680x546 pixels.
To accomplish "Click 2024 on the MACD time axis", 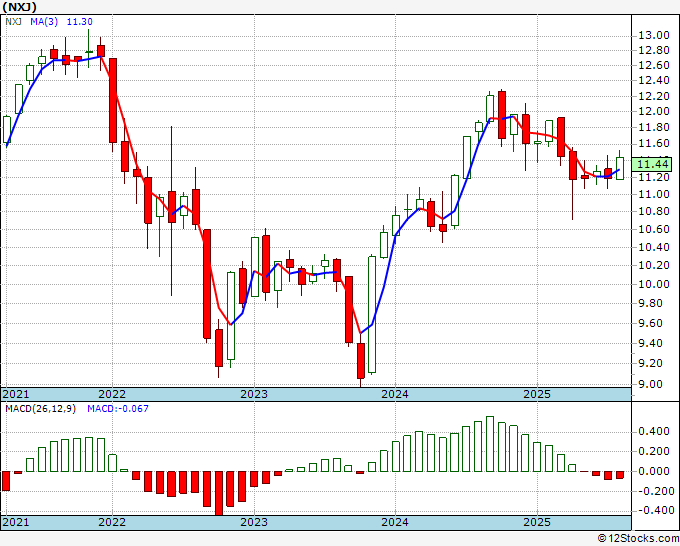I will pos(395,522).
